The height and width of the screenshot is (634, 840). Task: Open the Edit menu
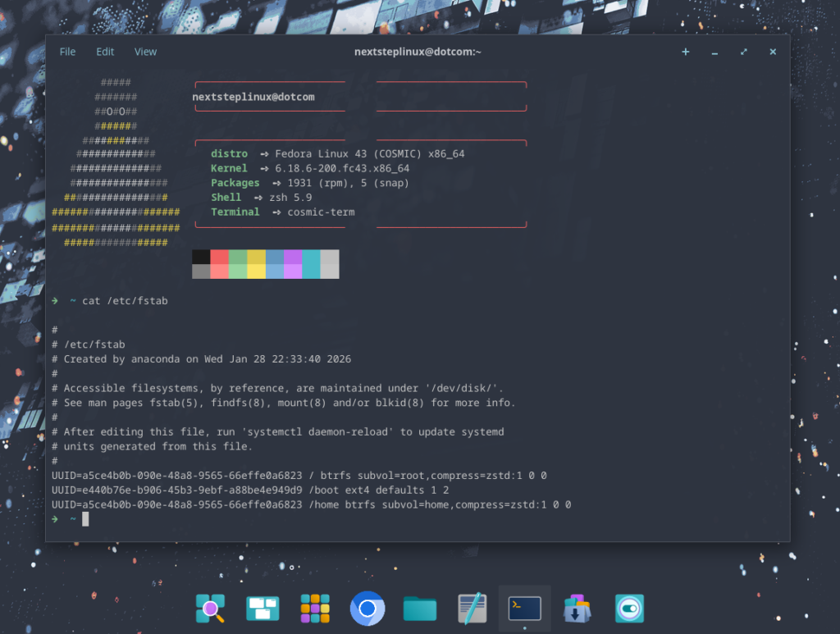(x=105, y=52)
